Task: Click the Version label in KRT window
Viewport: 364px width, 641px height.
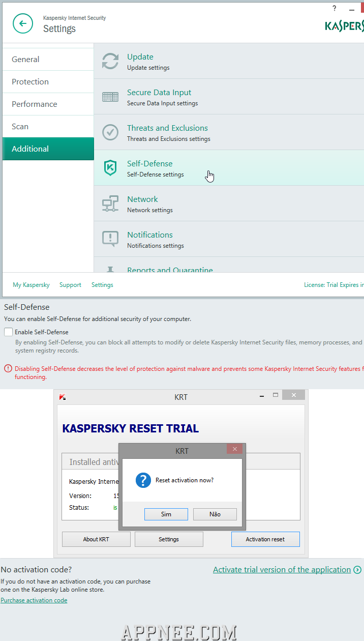Action: 80,496
